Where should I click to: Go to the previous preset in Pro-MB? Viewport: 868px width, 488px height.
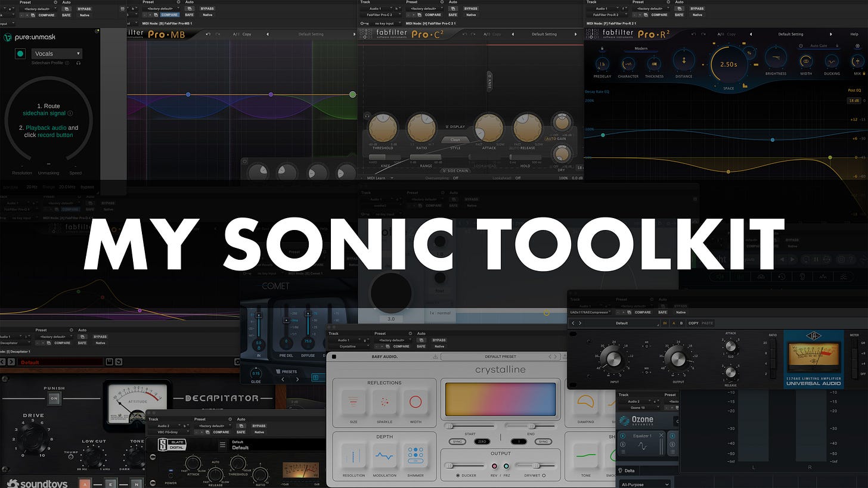pos(268,34)
